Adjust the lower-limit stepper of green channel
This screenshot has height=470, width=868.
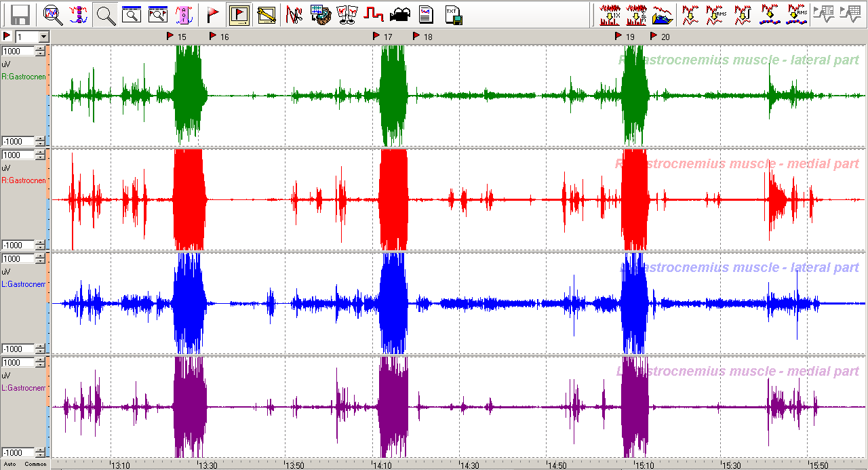tap(41, 141)
